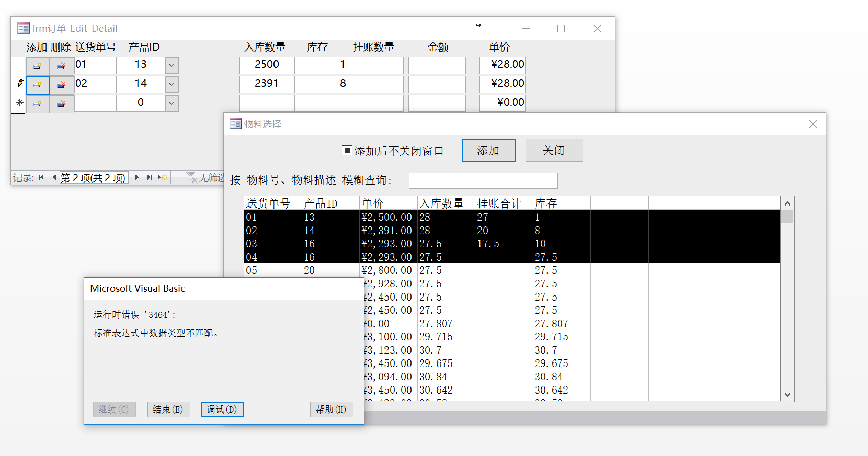Image resolution: width=868 pixels, height=456 pixels.
Task: Click list scrollbar down arrow
Action: (x=787, y=395)
